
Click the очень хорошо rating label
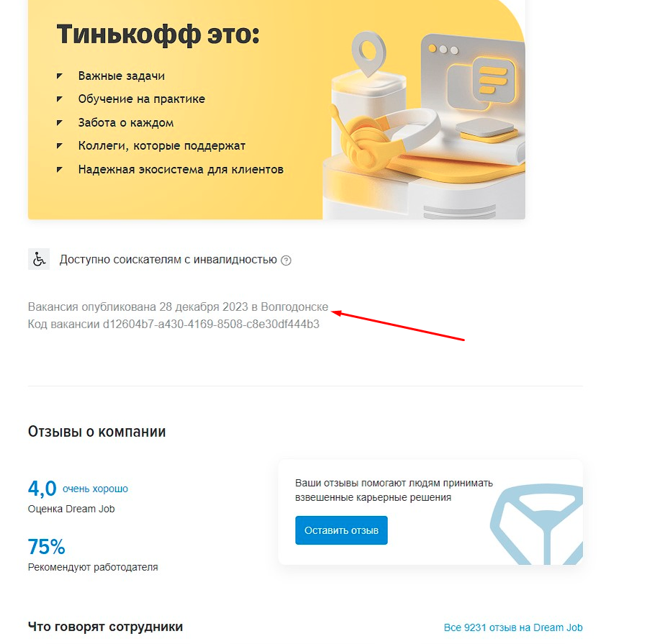[95, 489]
